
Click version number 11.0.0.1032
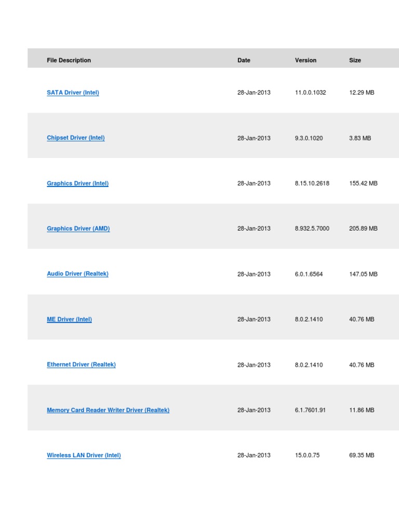pos(310,92)
